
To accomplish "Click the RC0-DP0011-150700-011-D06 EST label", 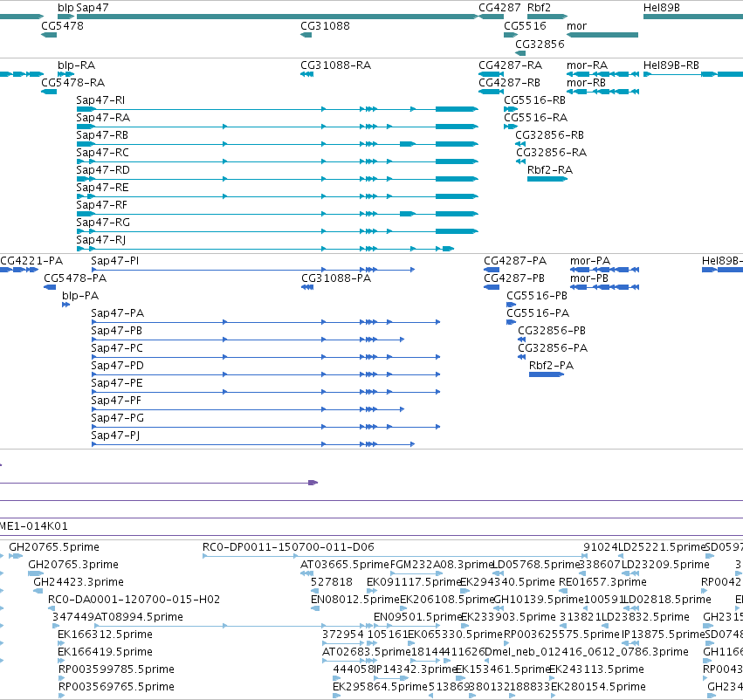I will (288, 547).
